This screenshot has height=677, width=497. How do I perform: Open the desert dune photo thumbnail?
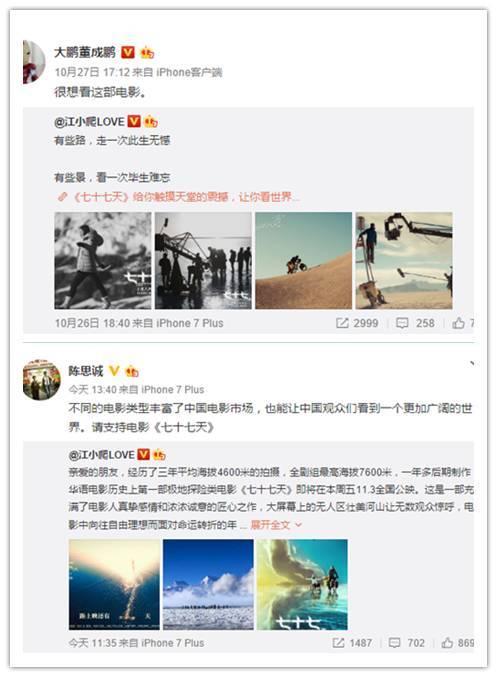pyautogui.click(x=303, y=260)
